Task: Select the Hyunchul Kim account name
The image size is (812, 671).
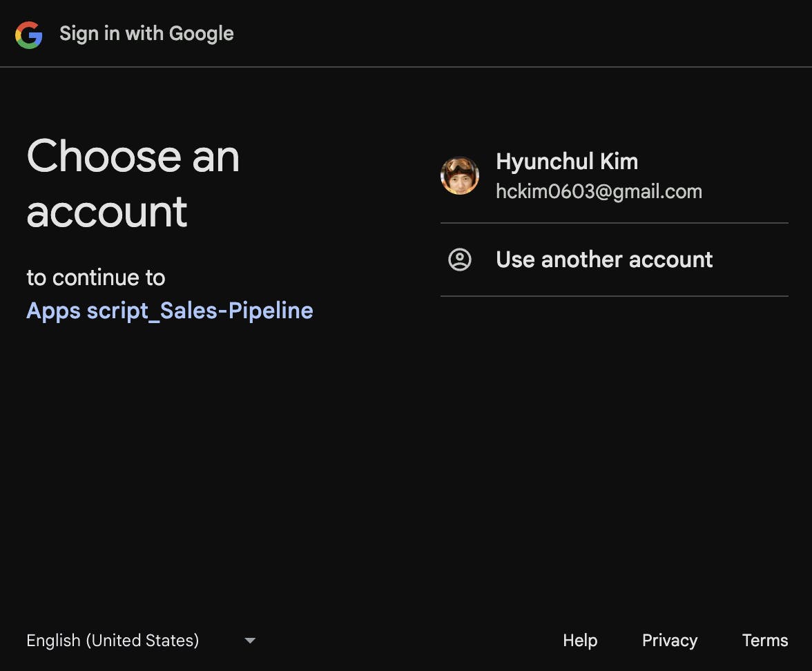Action: click(x=566, y=162)
